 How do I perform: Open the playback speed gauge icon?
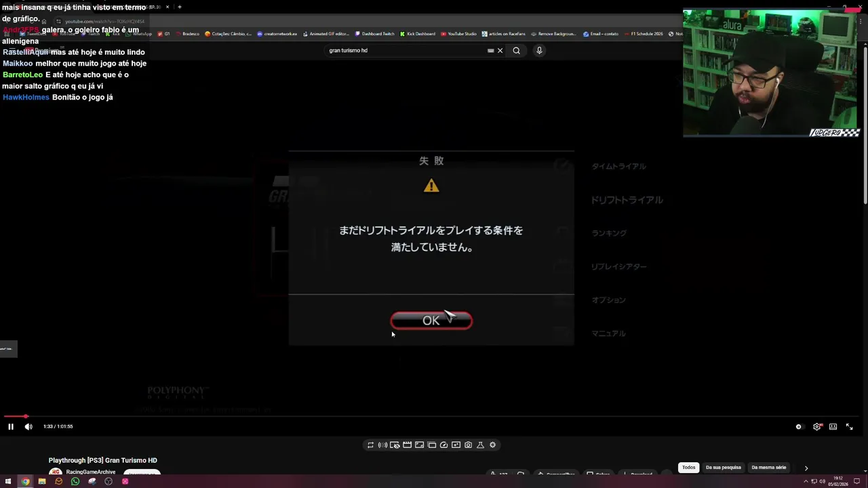[x=443, y=445]
